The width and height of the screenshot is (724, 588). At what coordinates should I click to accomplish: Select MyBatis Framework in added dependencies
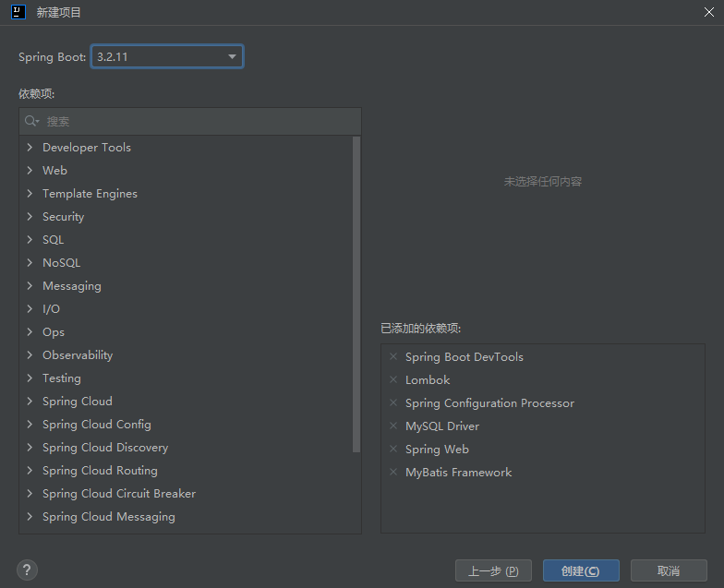coord(458,473)
